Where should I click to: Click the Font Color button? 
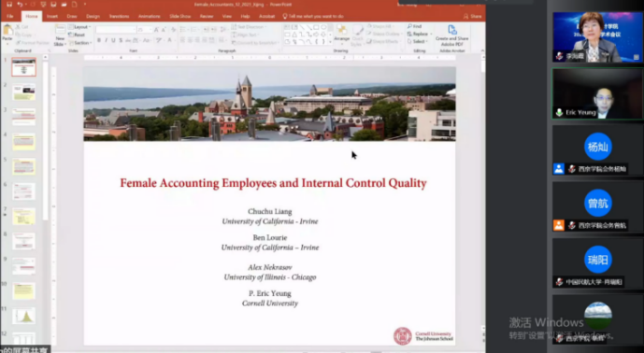coord(170,40)
